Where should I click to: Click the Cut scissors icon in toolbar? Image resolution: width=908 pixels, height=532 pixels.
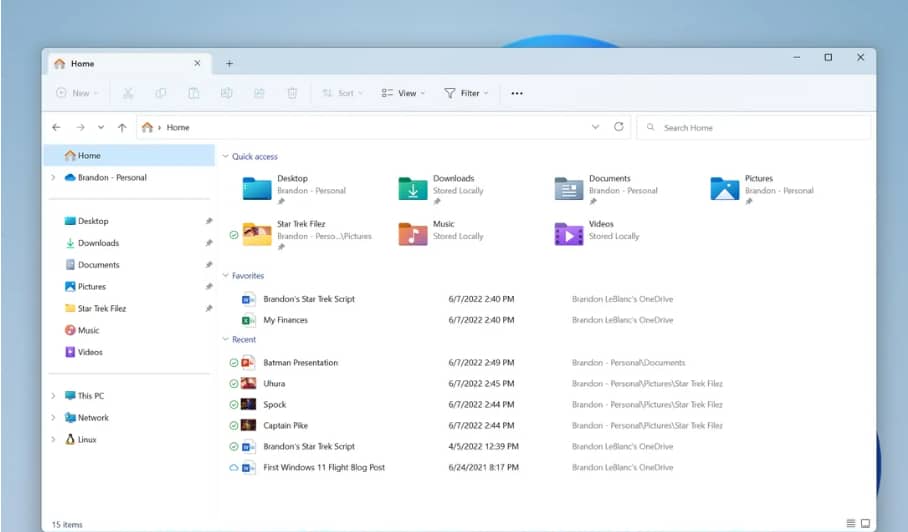(x=128, y=93)
